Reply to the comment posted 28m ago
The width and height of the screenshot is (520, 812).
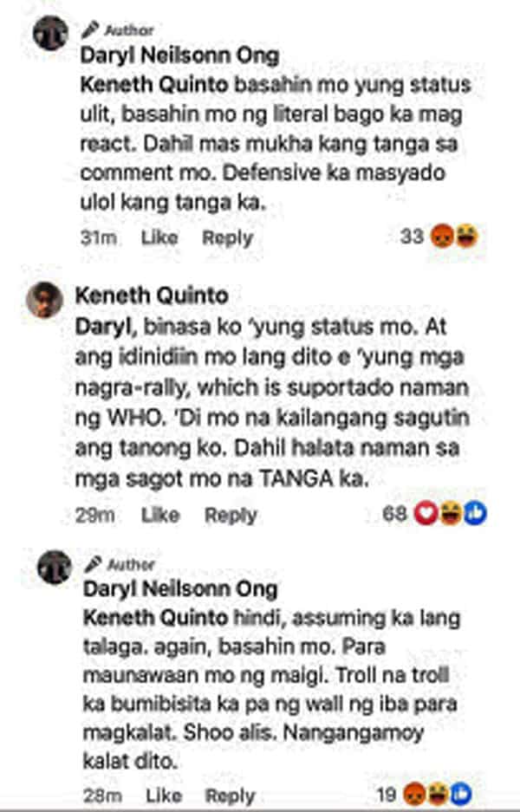[x=231, y=796]
